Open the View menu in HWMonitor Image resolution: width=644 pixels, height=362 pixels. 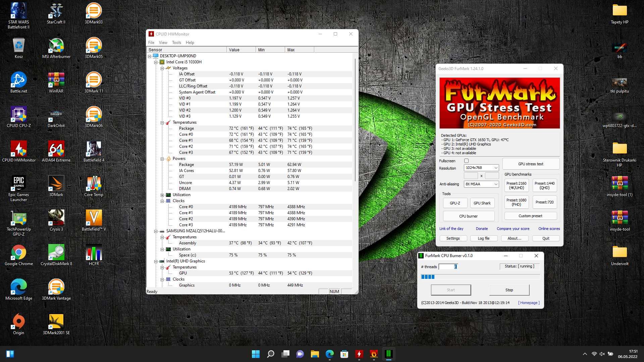click(163, 43)
